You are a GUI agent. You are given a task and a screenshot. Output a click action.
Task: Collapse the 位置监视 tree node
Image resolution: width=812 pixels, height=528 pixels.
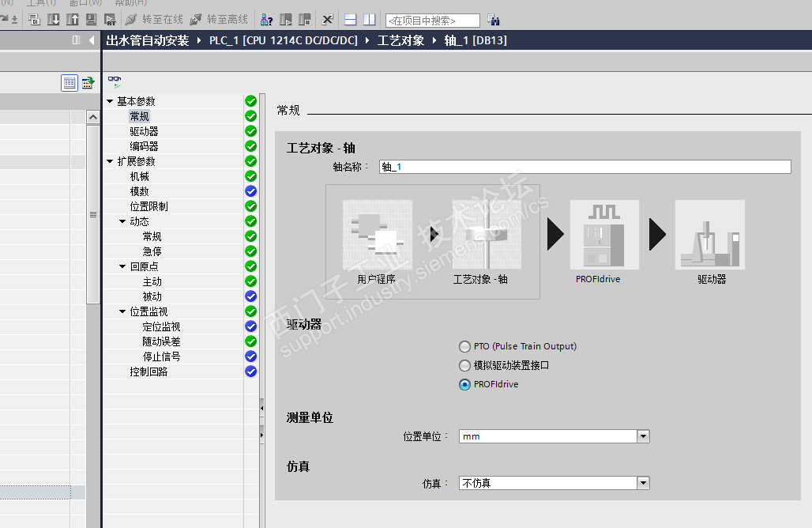pyautogui.click(x=122, y=311)
